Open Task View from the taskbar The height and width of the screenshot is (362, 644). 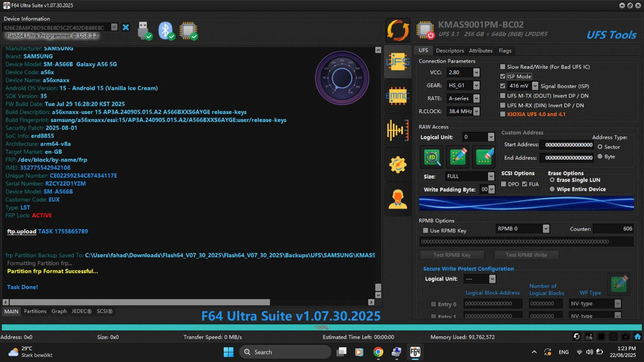coord(342,352)
